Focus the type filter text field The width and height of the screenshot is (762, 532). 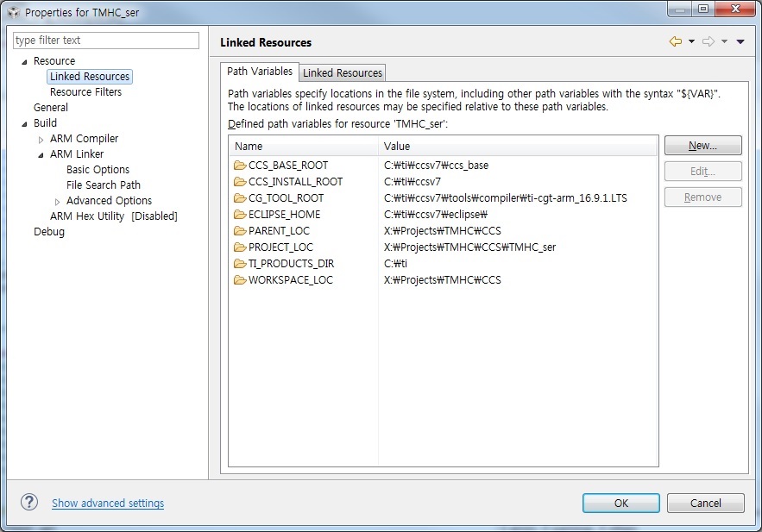tap(106, 41)
